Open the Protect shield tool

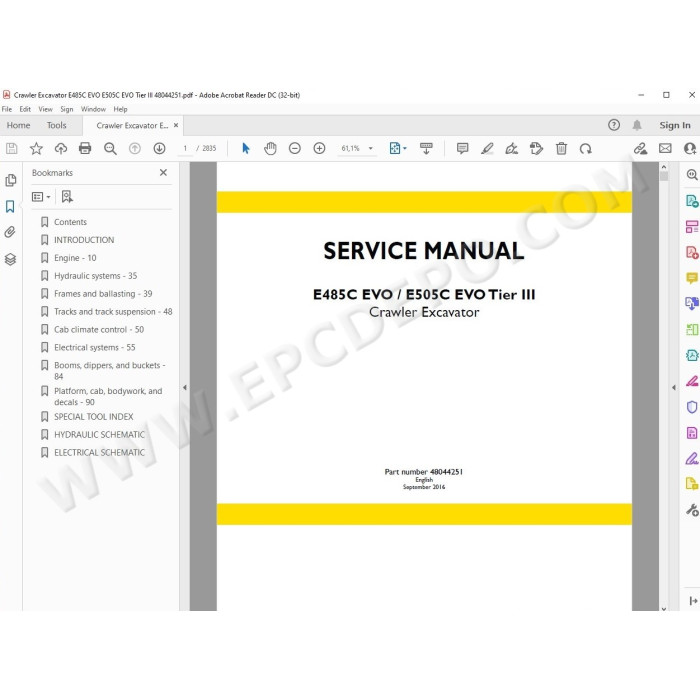tap(692, 407)
